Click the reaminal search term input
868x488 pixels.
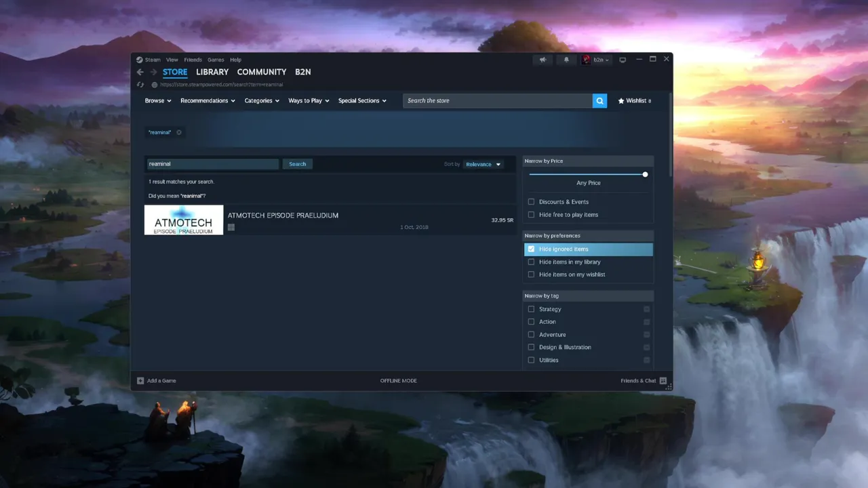point(212,164)
